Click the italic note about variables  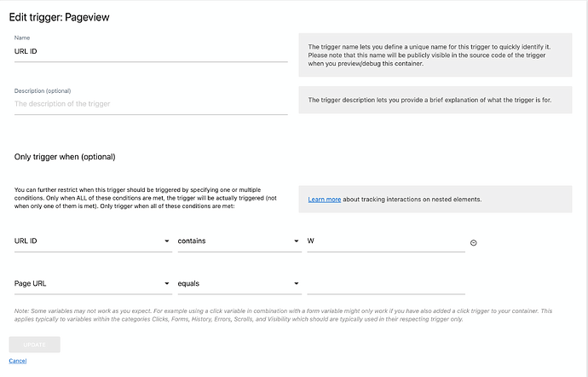pyautogui.click(x=283, y=315)
